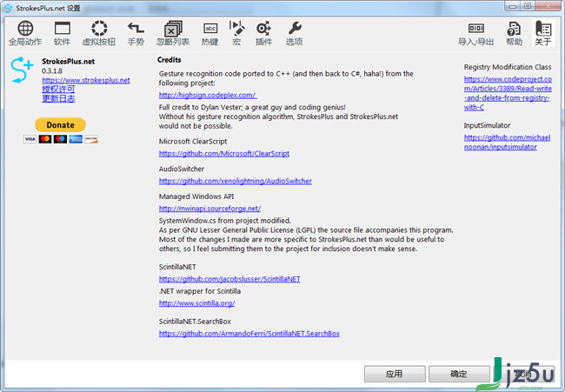Minimize the StrokesPlus.net settings window

[512, 6]
